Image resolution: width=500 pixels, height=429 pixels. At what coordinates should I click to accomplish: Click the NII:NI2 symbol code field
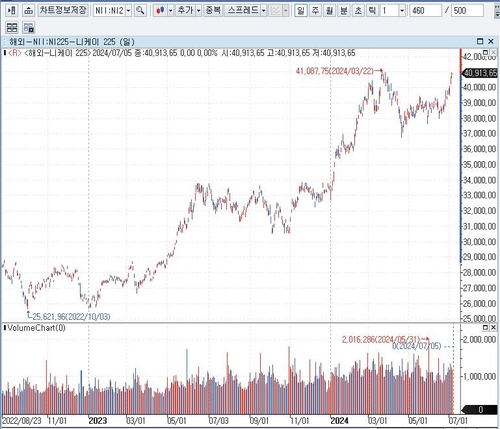109,11
